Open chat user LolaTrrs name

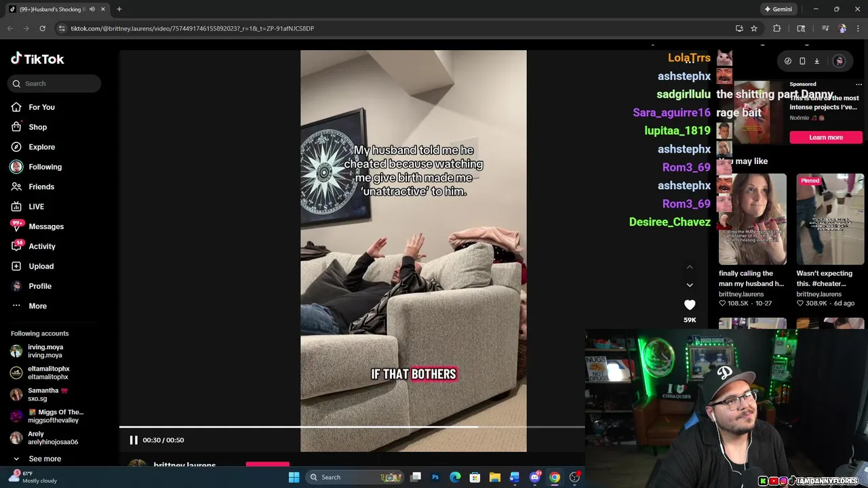[689, 58]
